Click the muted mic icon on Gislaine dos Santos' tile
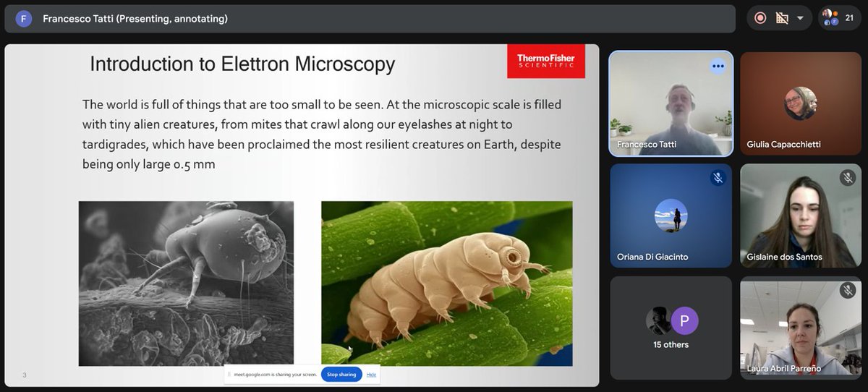 [848, 178]
